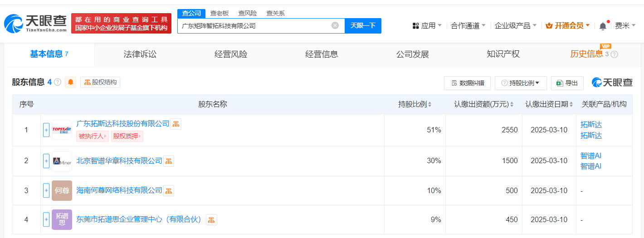Open equity structure icon for 广东拓斯达科技股份有限公司
The width and height of the screenshot is (644, 238).
pyautogui.click(x=176, y=124)
